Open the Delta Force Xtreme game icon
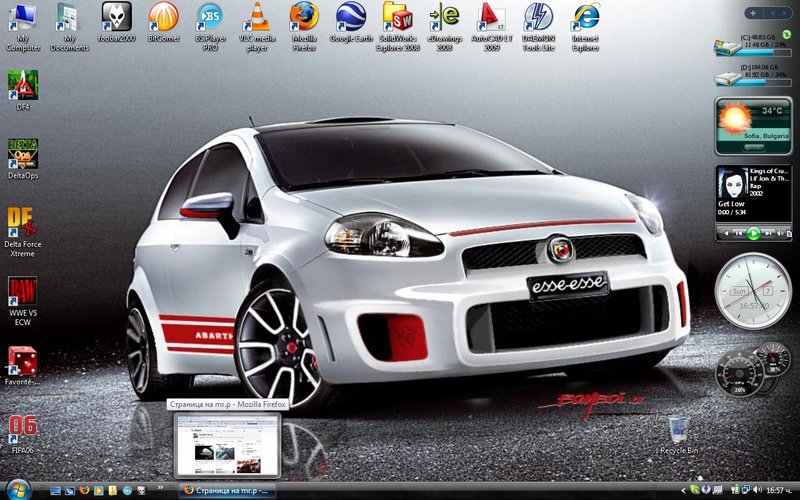 pos(22,222)
